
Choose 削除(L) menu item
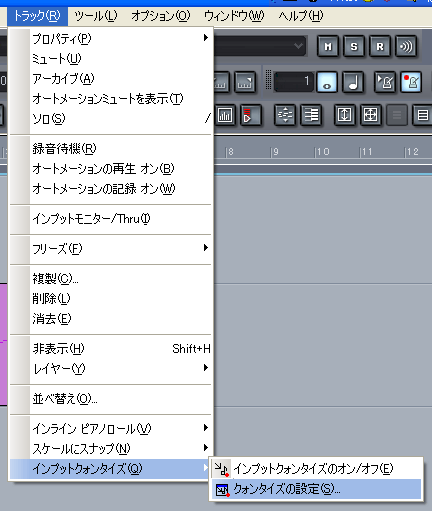[111, 298]
